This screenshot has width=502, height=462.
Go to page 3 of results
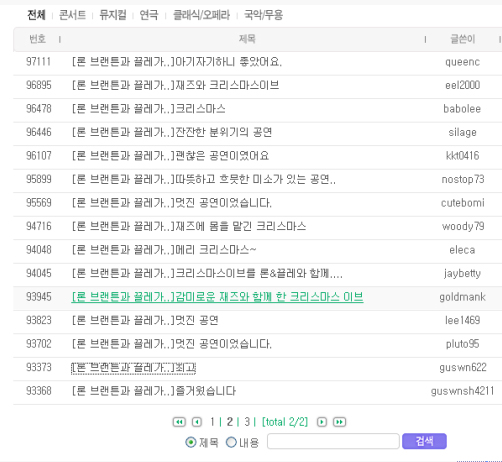pyautogui.click(x=247, y=422)
